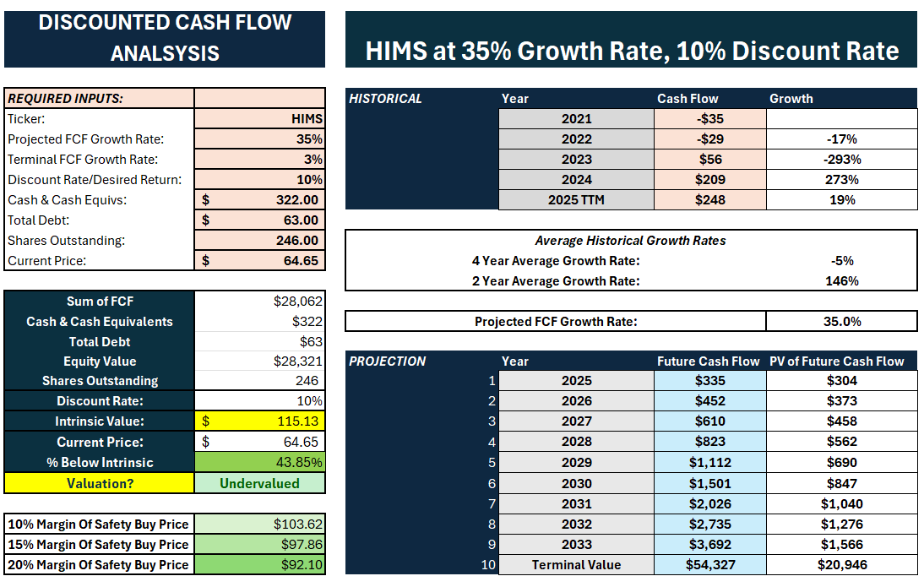Select the 2026 future cash flow $452
Screen dimensions: 924x587
710,400
